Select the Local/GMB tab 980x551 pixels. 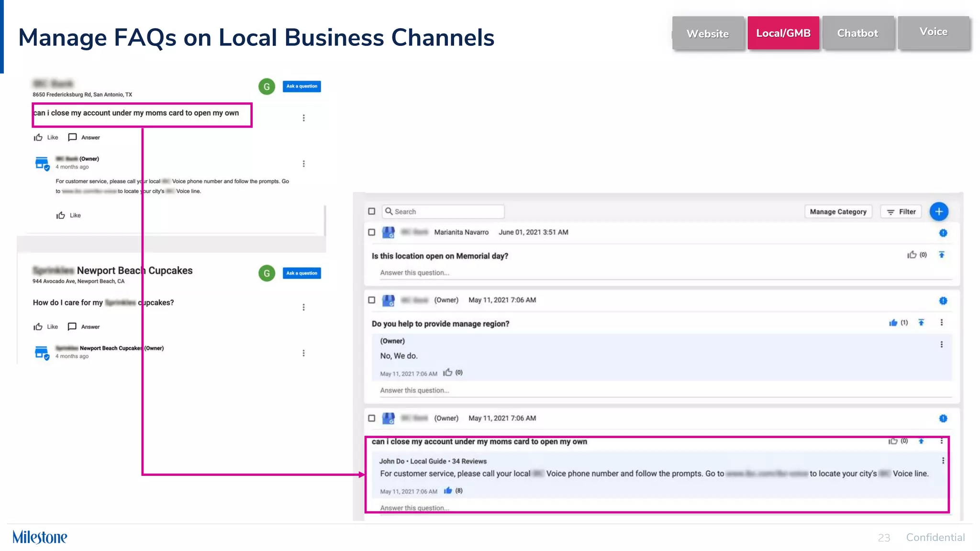pos(783,33)
